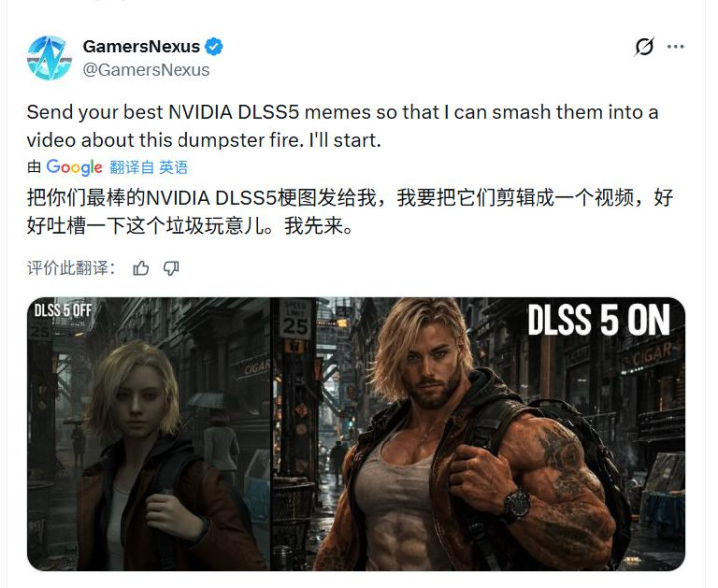Open the blonde woman half of meme
The image size is (718, 588).
tap(149, 434)
